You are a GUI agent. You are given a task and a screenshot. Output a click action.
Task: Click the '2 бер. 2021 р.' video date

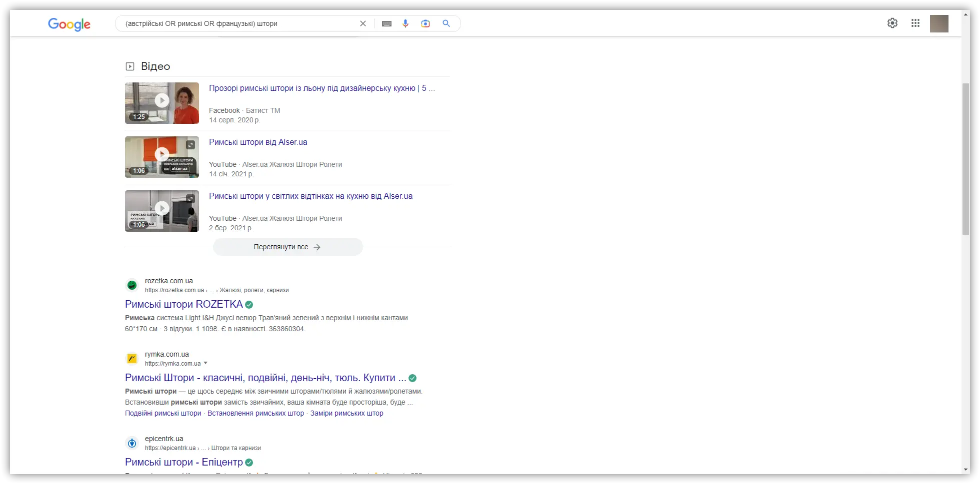231,228
